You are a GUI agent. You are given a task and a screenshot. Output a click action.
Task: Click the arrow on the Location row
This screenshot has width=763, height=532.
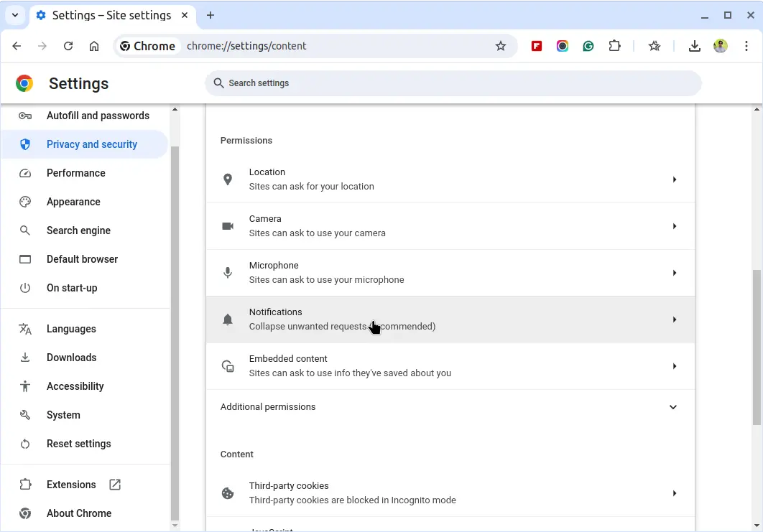click(x=675, y=179)
